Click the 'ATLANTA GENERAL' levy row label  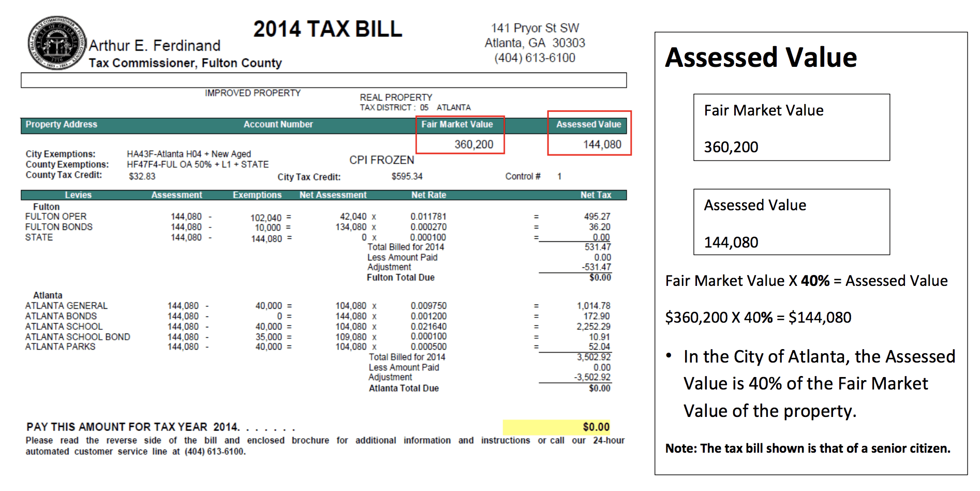66,306
